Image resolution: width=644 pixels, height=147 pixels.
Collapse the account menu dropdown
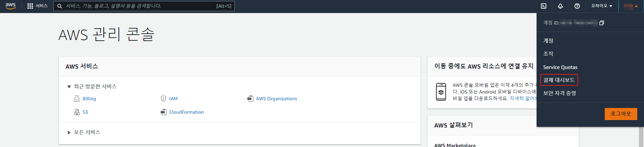point(631,6)
